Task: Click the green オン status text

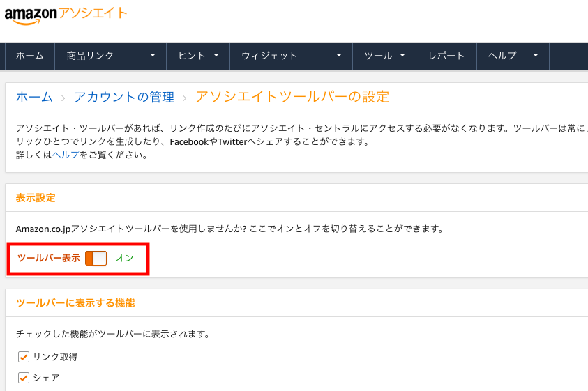Action: (124, 258)
